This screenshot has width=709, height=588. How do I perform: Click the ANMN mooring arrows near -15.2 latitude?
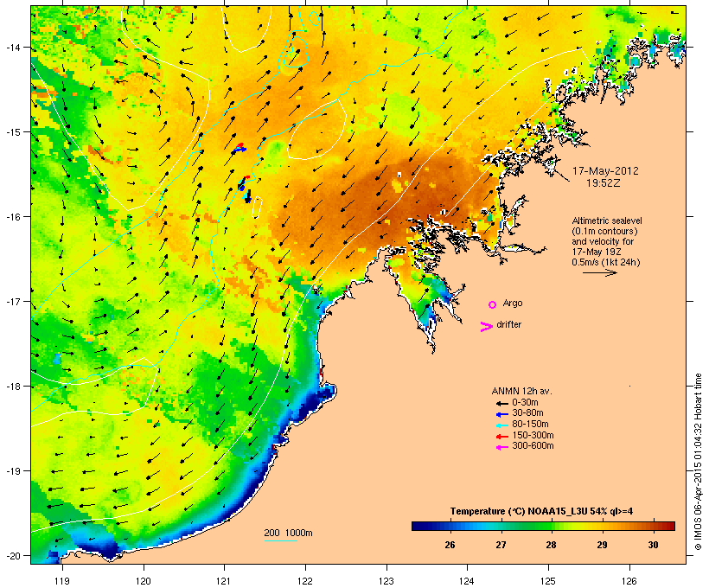point(240,148)
